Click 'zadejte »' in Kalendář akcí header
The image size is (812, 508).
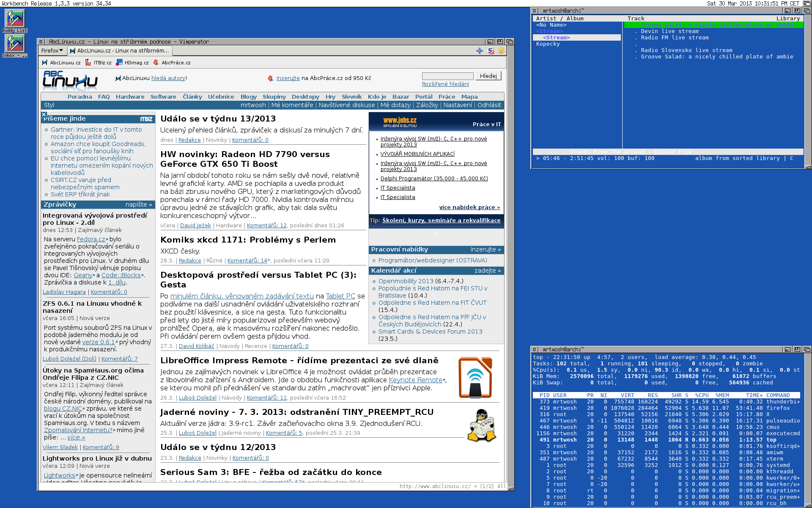click(488, 271)
